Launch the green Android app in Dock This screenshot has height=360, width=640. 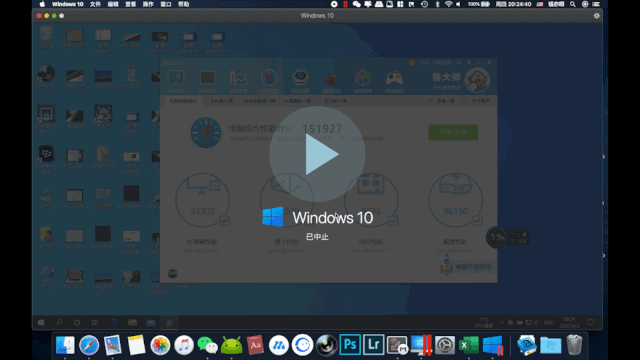point(231,345)
